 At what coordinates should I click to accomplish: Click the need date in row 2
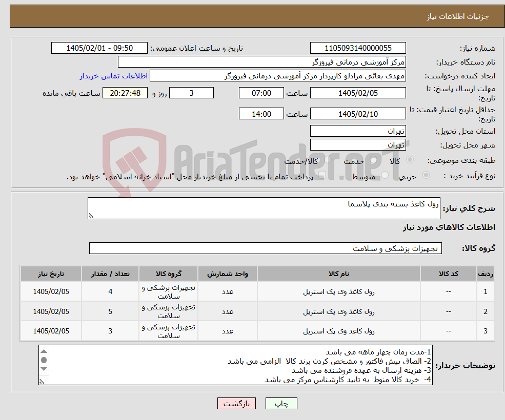(51, 311)
